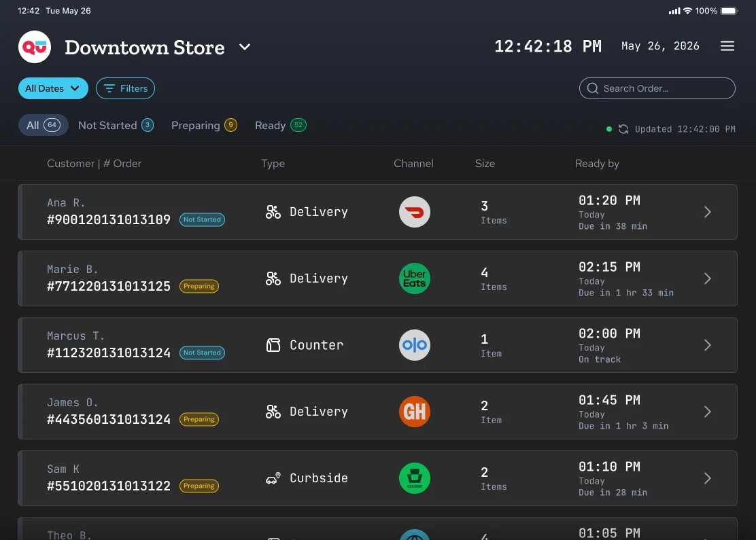Open Marcus T. order details chevron
The height and width of the screenshot is (540, 756).
coord(707,345)
